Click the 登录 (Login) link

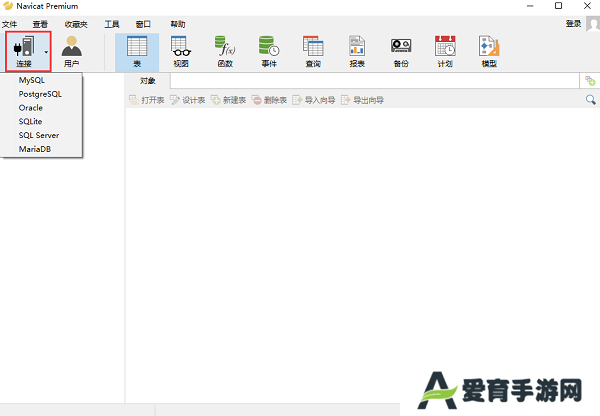[x=574, y=24]
